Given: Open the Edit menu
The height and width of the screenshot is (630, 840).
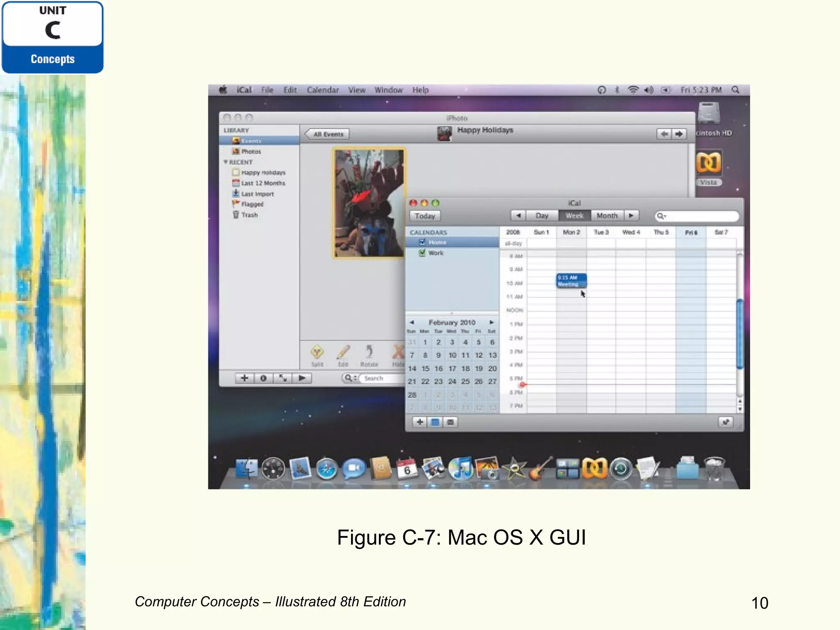Looking at the screenshot, I should click(x=290, y=90).
